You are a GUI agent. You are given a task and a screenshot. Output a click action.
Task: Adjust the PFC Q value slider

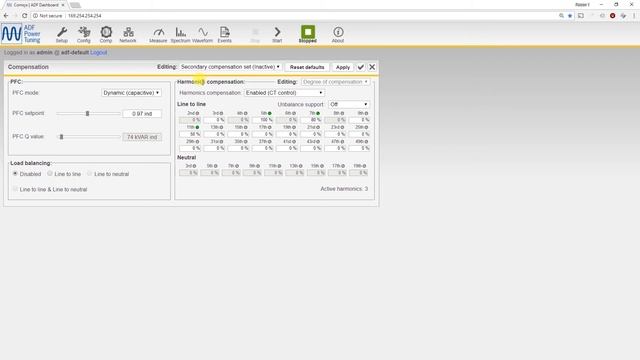tap(62, 137)
